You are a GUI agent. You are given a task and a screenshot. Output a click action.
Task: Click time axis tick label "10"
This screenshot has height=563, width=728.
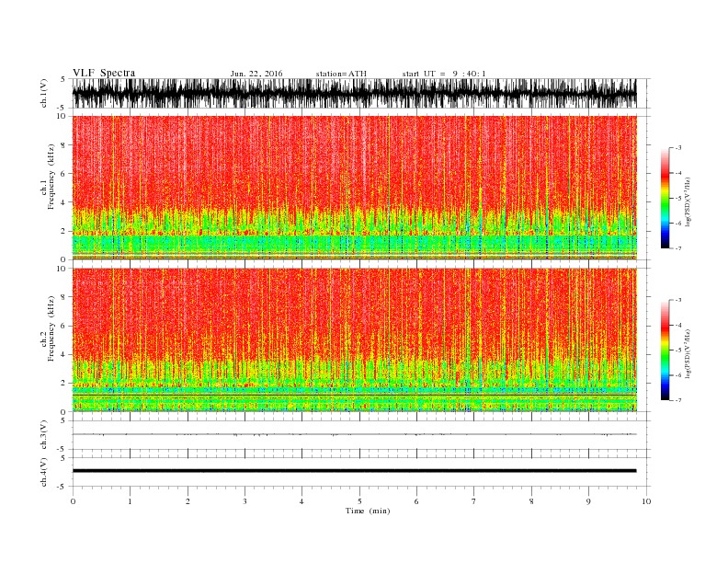(x=646, y=501)
